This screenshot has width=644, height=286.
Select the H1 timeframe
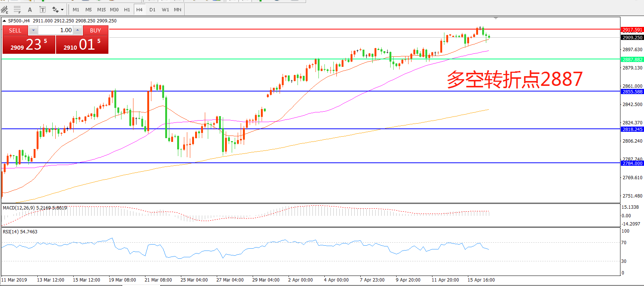(x=127, y=10)
